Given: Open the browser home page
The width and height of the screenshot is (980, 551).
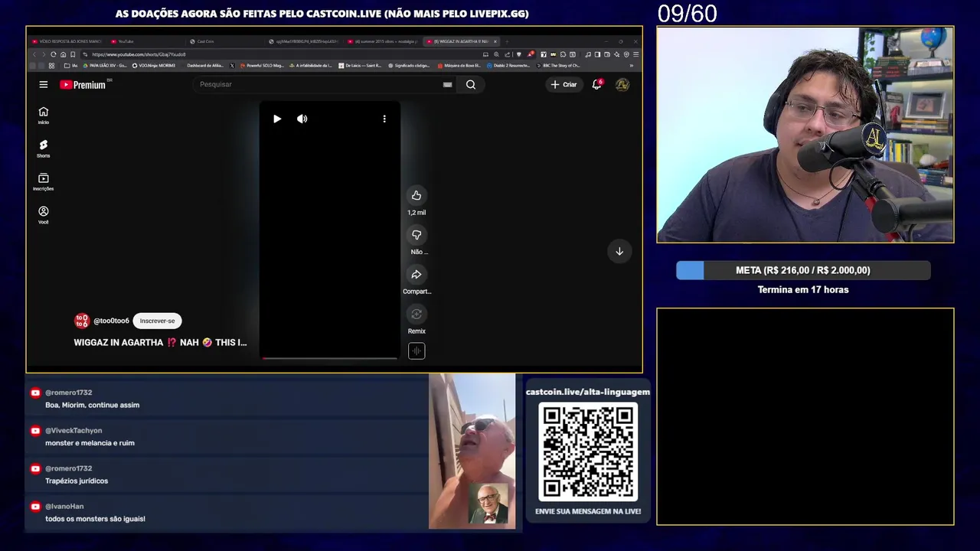Looking at the screenshot, I should 63,54.
